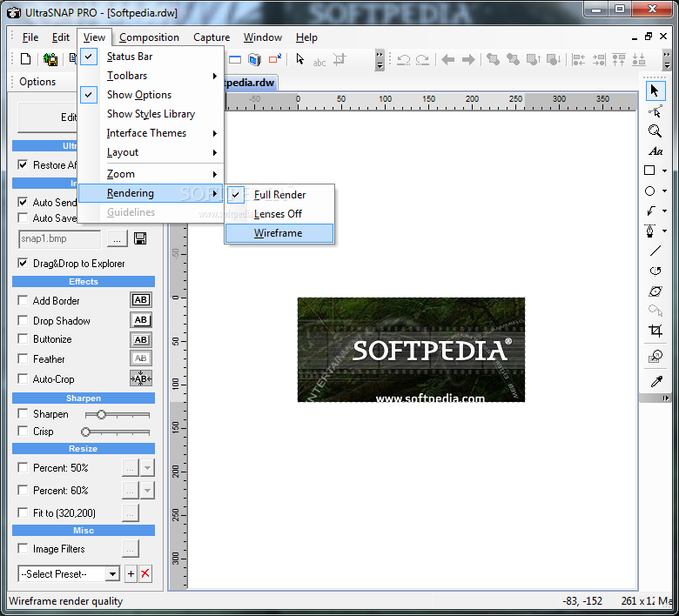Toggle the Restore After checkbox

pos(23,165)
